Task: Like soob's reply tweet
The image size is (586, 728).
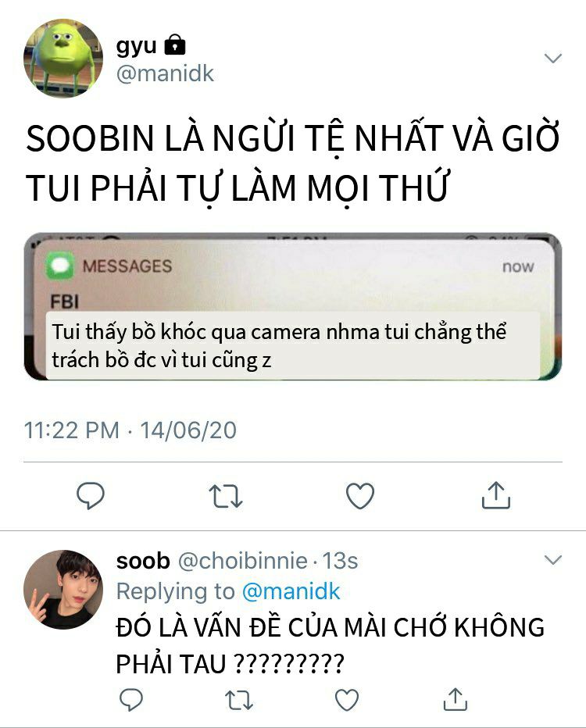Action: coord(347,700)
